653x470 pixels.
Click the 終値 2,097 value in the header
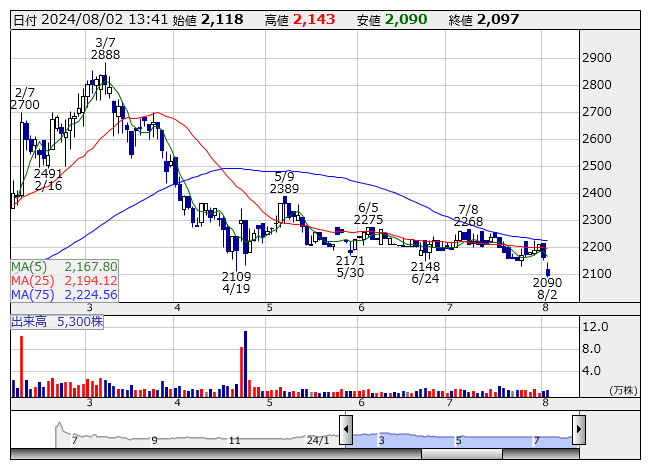tap(497, 20)
